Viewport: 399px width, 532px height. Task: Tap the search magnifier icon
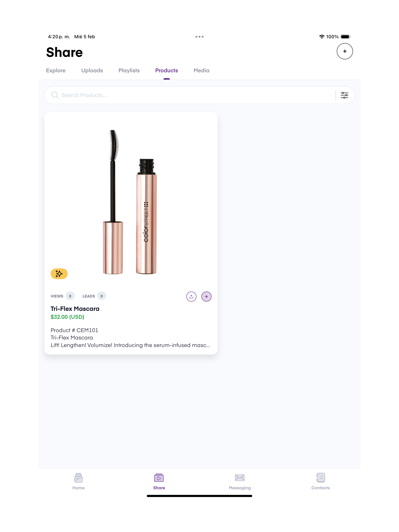[55, 95]
